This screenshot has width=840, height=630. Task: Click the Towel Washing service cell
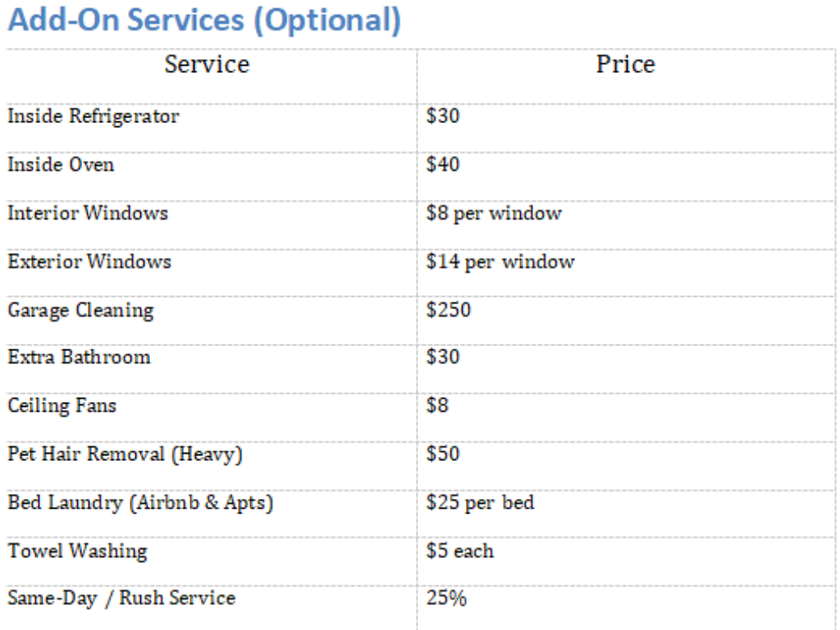[78, 551]
